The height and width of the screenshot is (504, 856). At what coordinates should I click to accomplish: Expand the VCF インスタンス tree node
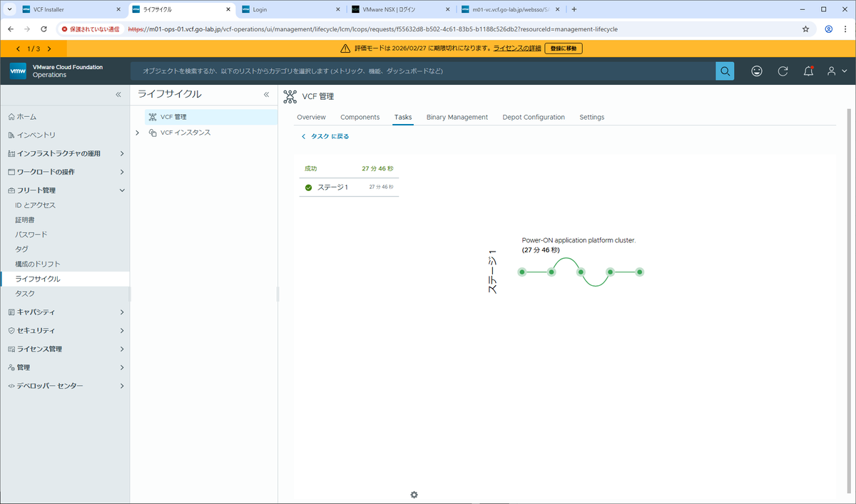[x=137, y=133]
